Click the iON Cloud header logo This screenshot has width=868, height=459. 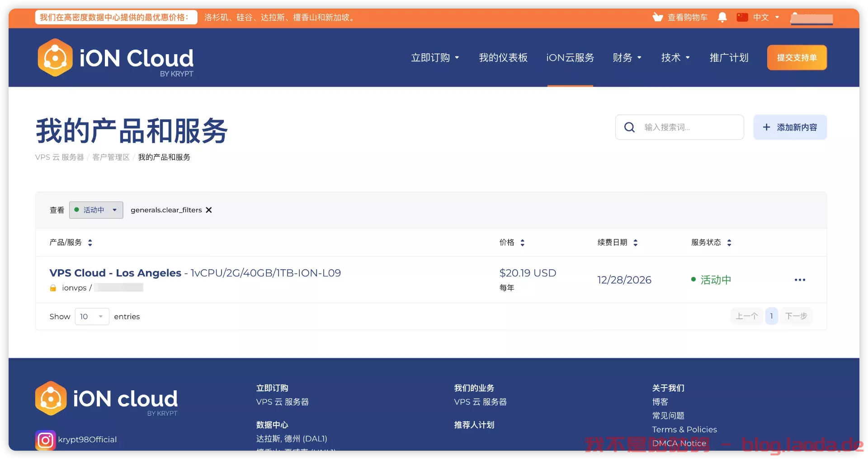(x=116, y=58)
